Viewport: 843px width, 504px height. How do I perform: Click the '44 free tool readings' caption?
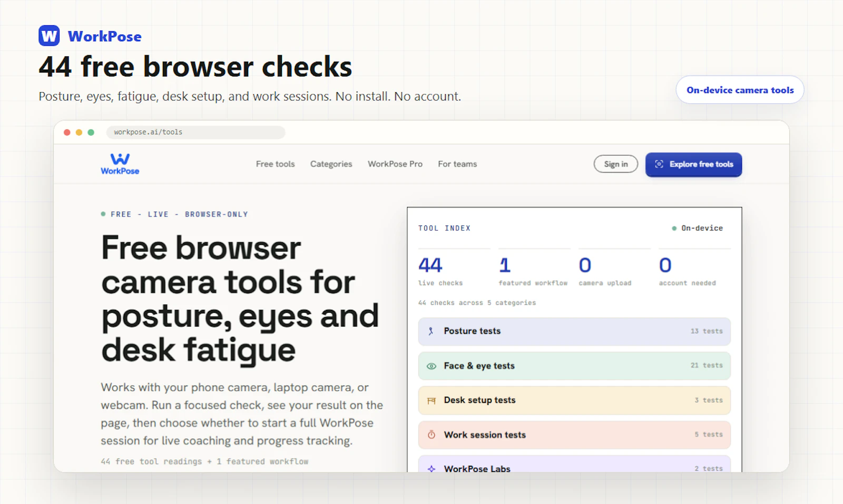204,461
